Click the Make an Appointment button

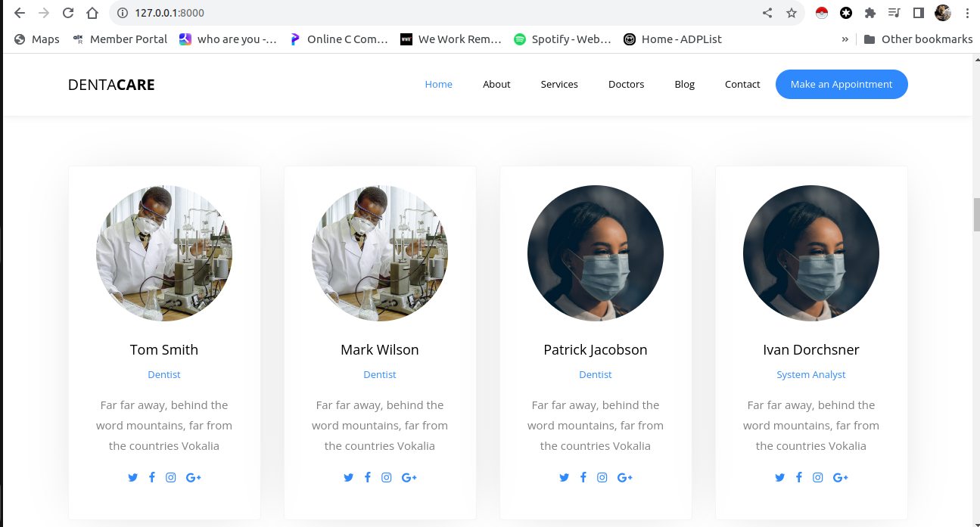coord(842,85)
